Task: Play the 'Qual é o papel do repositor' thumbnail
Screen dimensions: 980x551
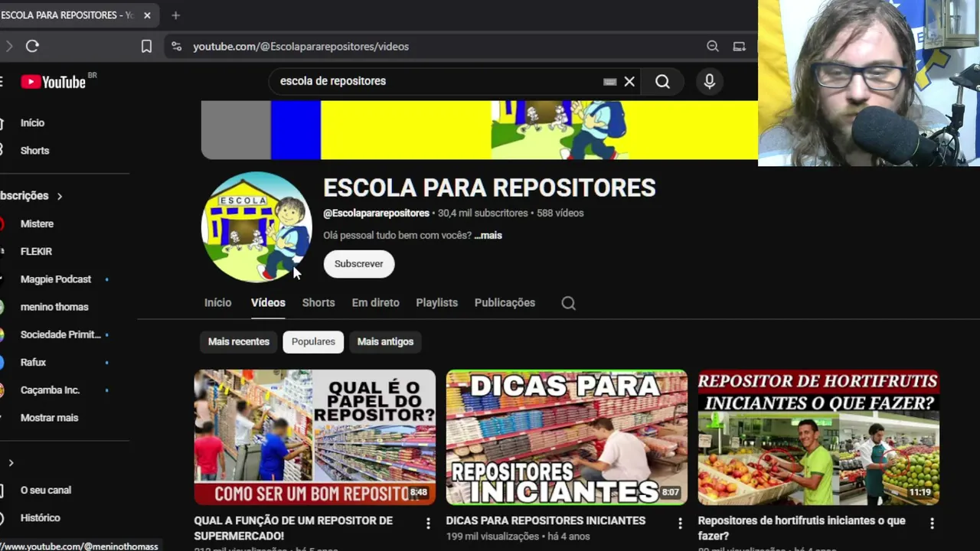Action: [x=315, y=438]
